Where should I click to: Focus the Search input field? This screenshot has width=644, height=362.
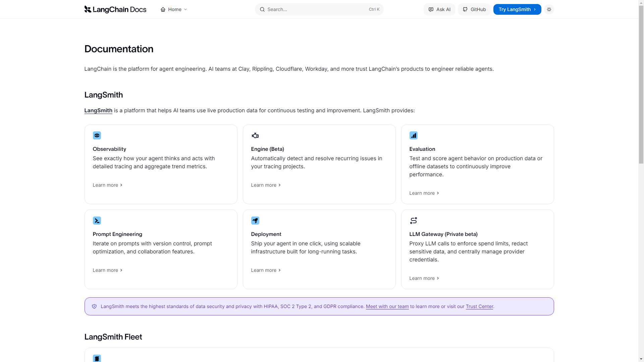click(x=319, y=9)
